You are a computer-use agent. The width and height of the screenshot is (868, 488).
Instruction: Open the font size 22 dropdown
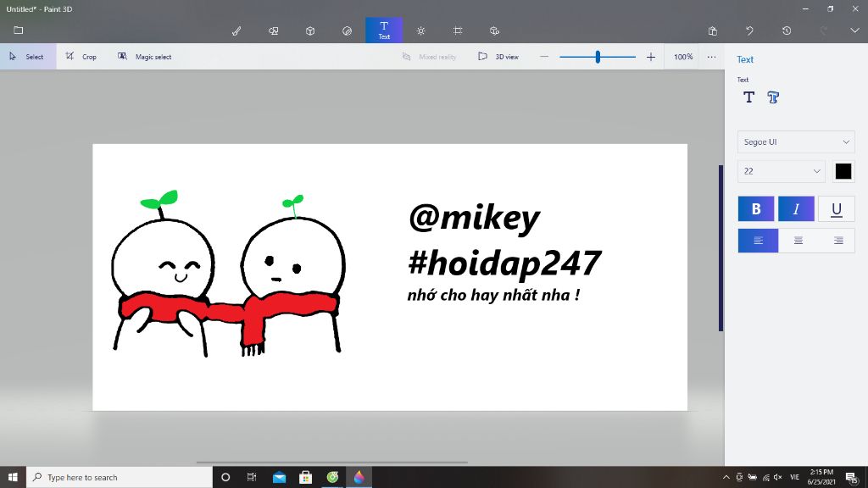781,171
